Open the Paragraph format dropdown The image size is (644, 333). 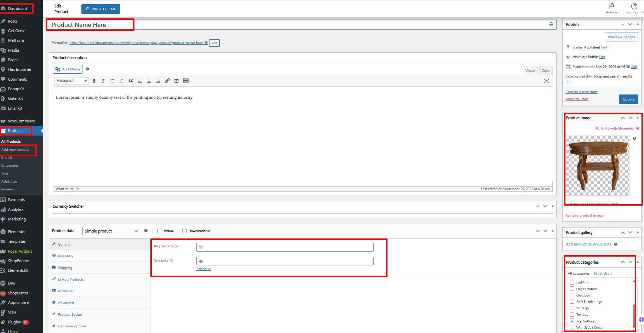(x=71, y=81)
